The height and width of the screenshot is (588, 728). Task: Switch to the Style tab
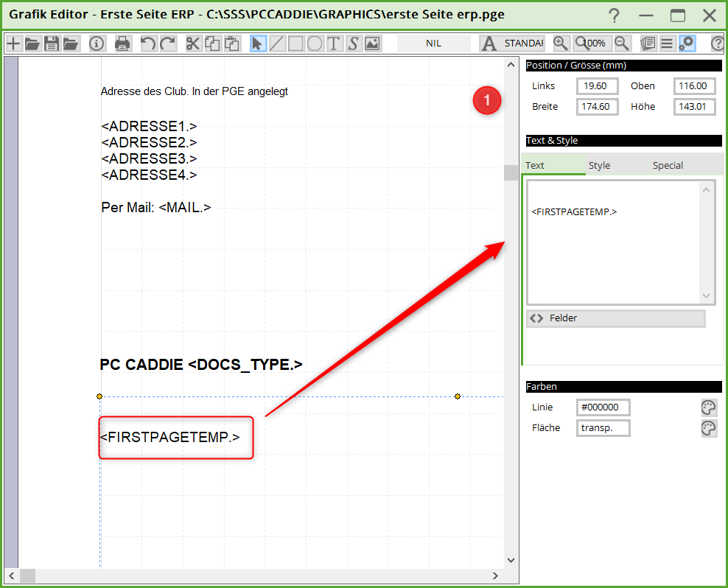599,166
